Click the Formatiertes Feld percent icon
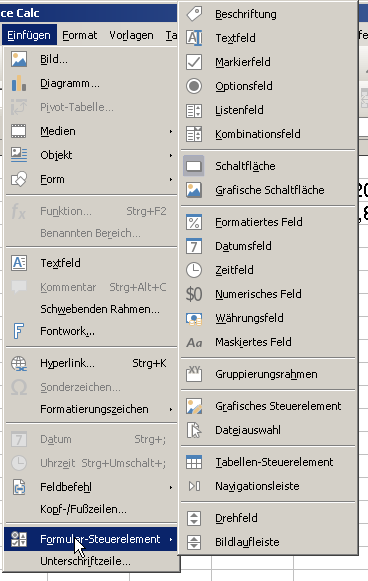368x581 pixels. (x=194, y=222)
